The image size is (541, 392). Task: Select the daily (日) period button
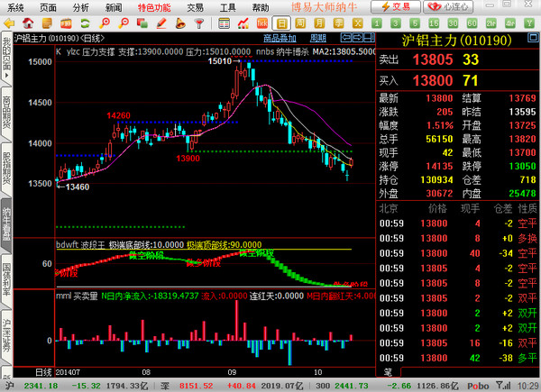281,23
